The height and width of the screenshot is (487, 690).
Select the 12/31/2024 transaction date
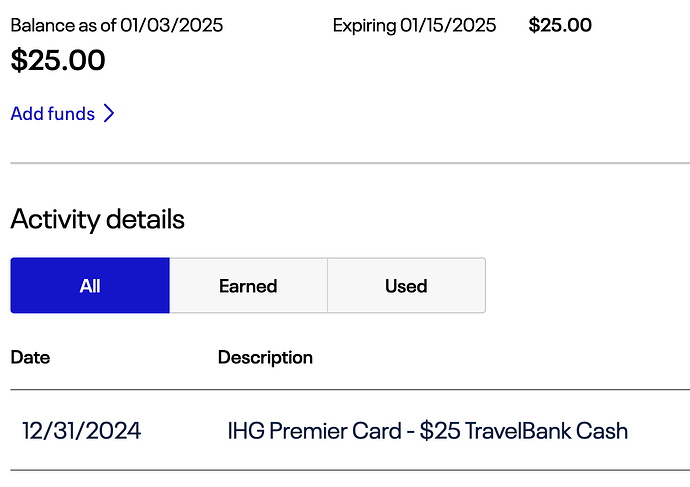point(82,431)
